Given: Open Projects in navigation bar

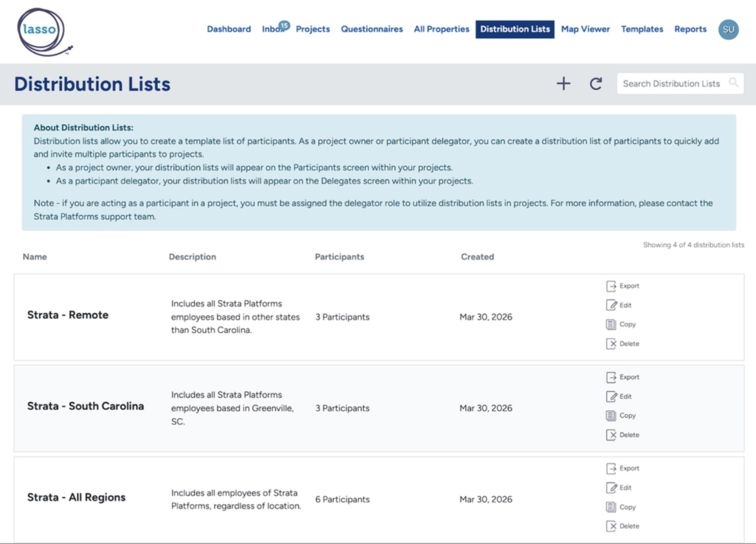Looking at the screenshot, I should pyautogui.click(x=313, y=29).
